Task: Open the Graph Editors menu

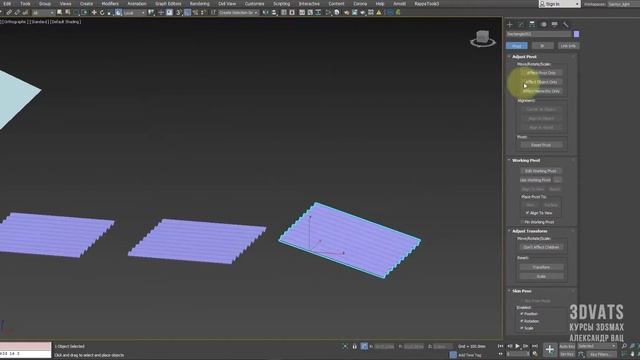Action: 168,4
